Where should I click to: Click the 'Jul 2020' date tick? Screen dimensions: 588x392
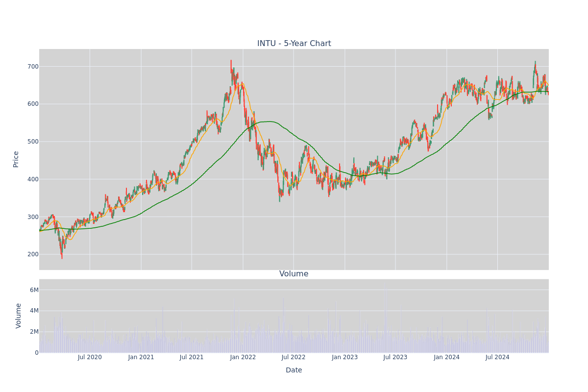(90, 358)
